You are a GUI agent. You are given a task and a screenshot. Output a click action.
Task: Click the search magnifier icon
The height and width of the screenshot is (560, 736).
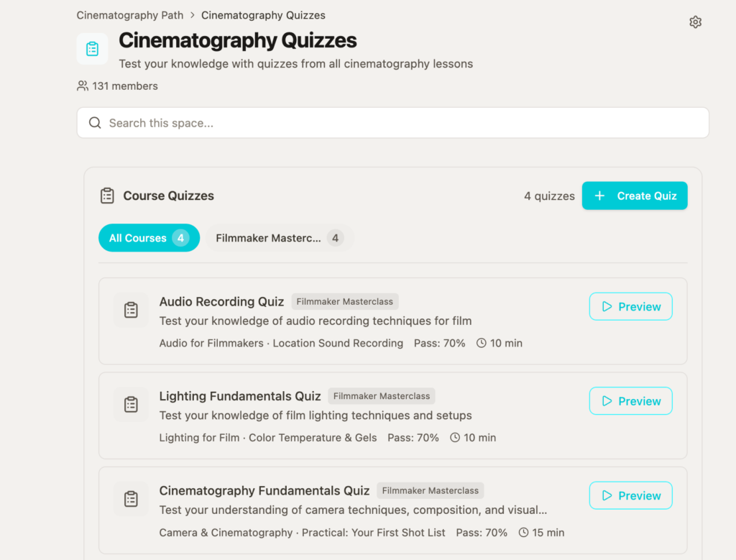point(95,123)
